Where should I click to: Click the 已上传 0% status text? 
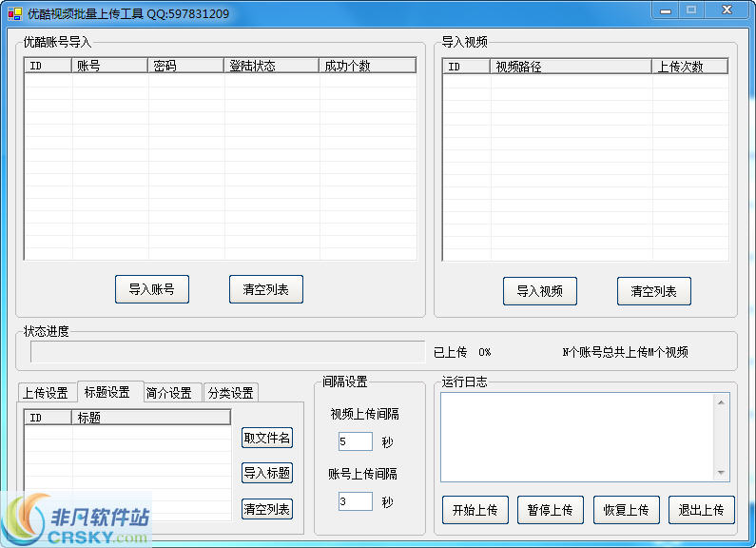pyautogui.click(x=462, y=352)
